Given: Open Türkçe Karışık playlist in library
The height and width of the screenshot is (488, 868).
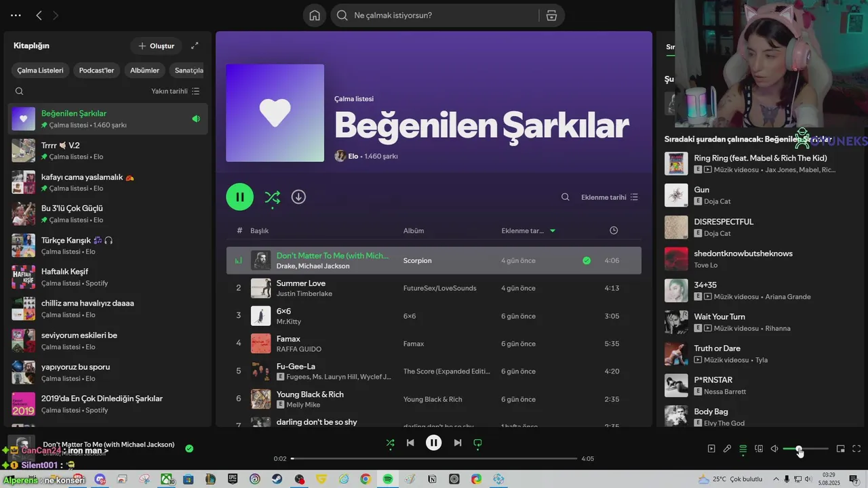Looking at the screenshot, I should point(108,245).
